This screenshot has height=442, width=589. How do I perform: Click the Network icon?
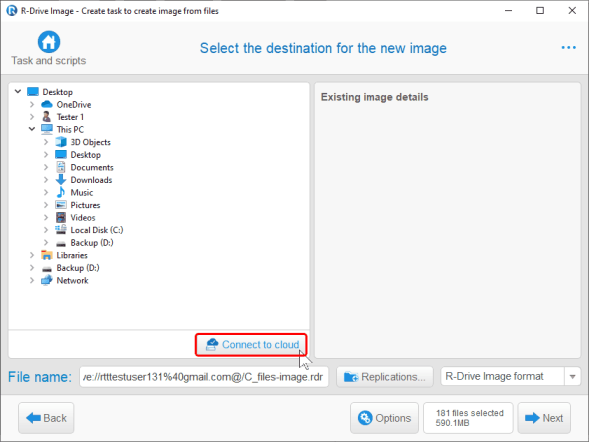point(47,280)
